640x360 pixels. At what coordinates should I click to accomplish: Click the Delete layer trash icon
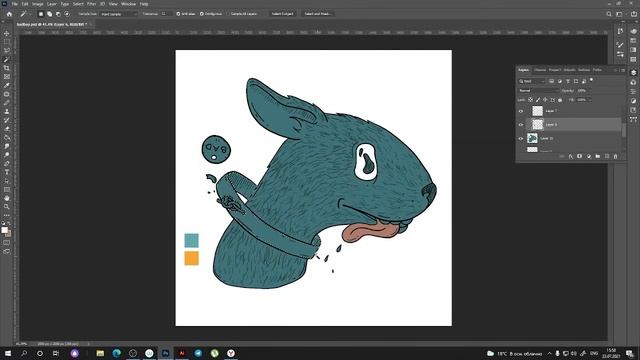[616, 156]
